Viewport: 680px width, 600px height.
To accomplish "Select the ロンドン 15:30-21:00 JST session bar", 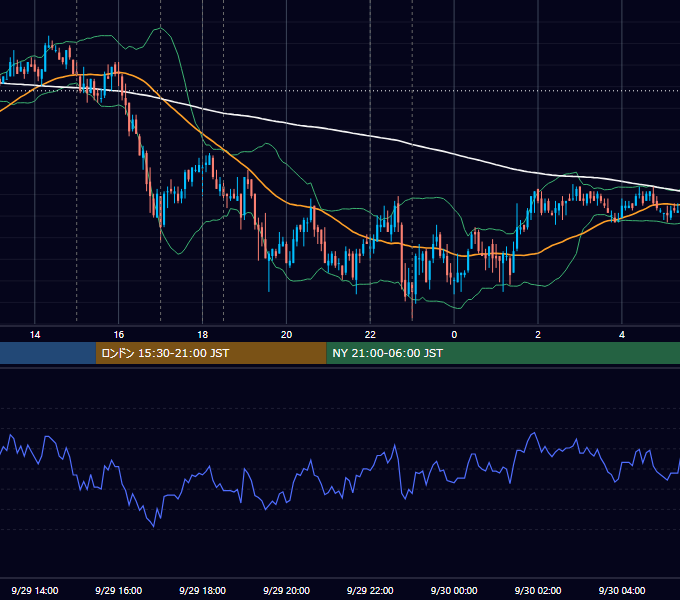I will 211,353.
